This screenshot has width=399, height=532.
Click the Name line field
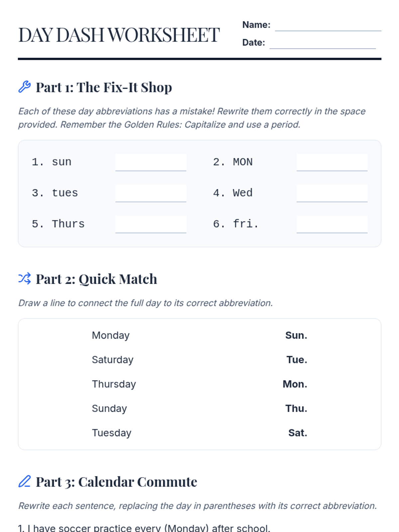pyautogui.click(x=328, y=25)
